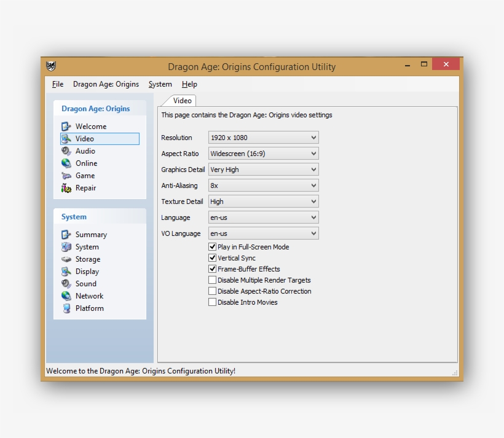Toggle the Vertical Sync checkbox

[x=213, y=258]
